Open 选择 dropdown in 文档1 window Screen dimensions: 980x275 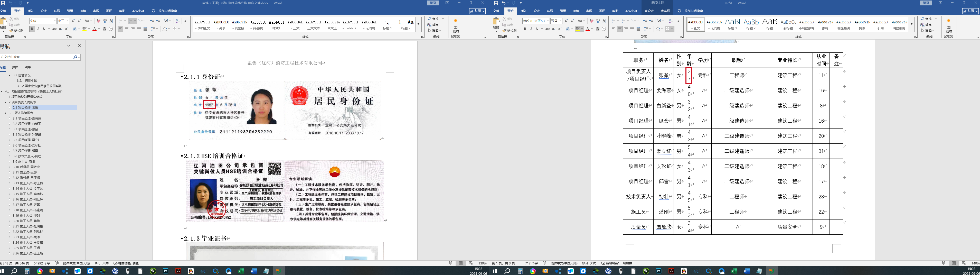(928, 31)
